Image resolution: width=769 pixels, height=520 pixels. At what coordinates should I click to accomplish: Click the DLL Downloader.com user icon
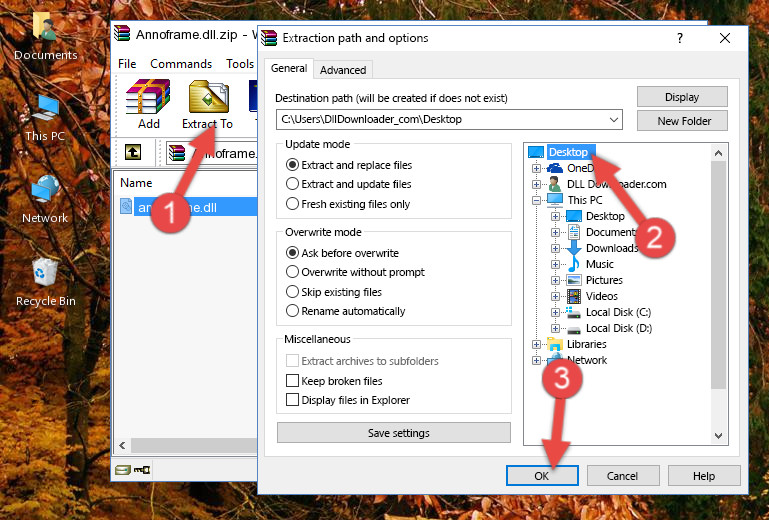pos(555,184)
